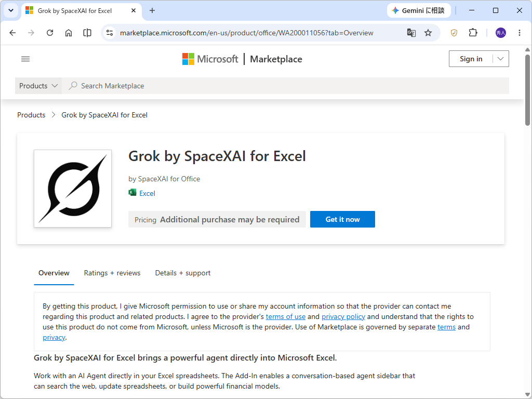Click Additional purchase may be required text
This screenshot has width=532, height=399.
[x=230, y=220]
